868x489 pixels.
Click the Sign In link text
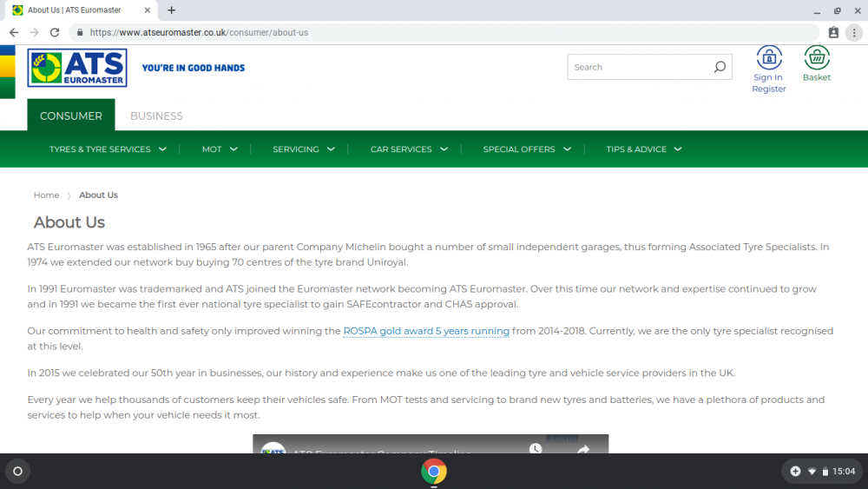click(x=768, y=77)
